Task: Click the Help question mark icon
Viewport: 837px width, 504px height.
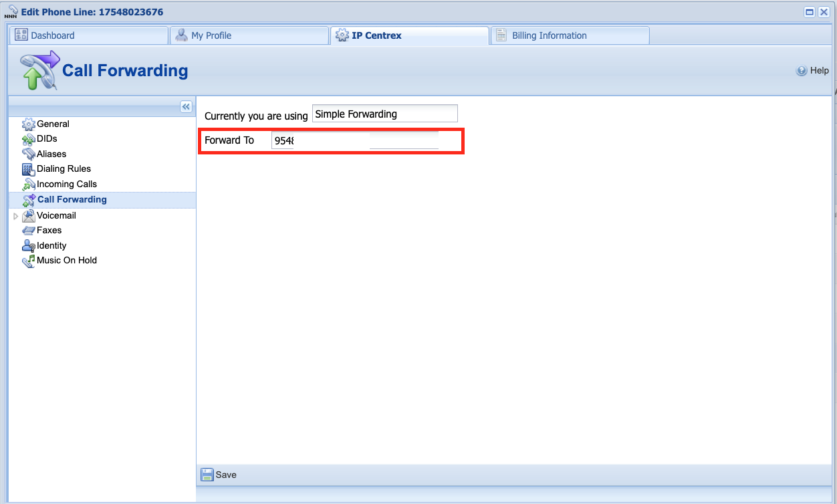Action: (x=802, y=70)
